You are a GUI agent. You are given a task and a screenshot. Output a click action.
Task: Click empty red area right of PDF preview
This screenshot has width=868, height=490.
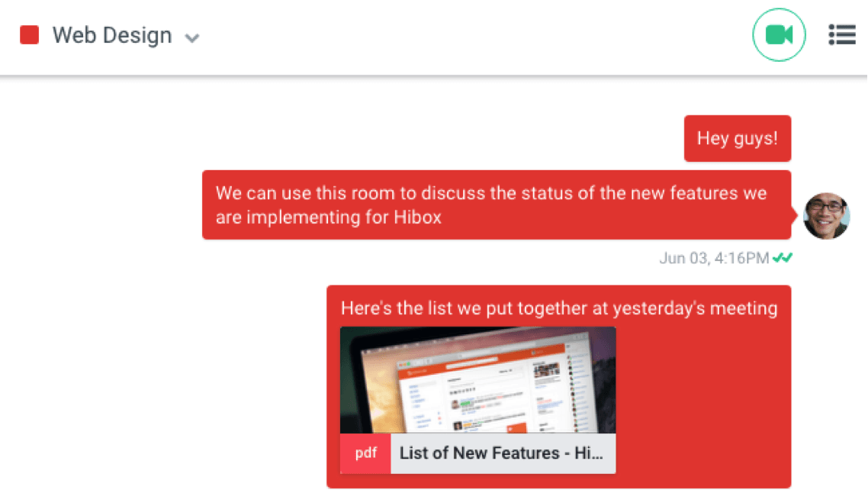(702, 397)
